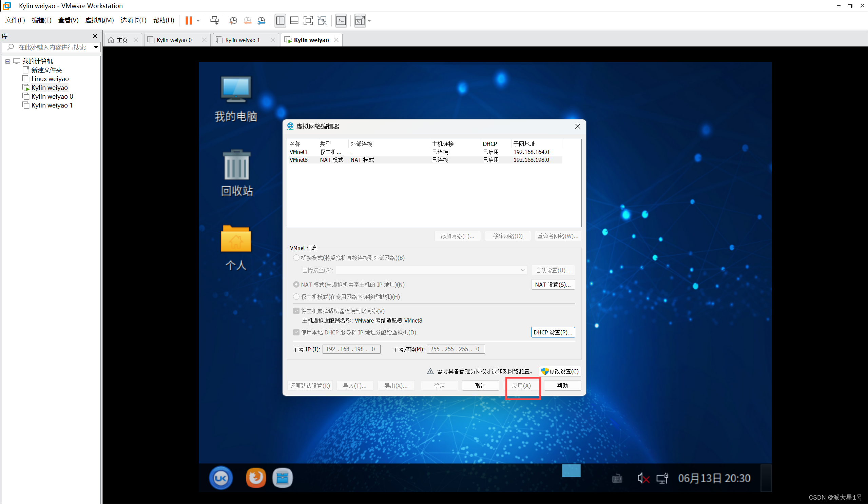Viewport: 868px width, 504px height.
Task: Enter full screen mode icon
Action: [308, 21]
